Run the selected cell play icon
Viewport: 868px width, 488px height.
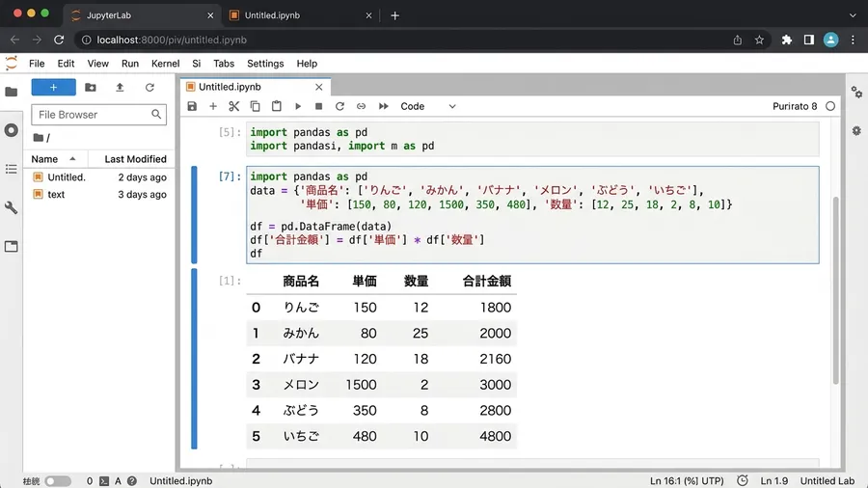coord(298,106)
